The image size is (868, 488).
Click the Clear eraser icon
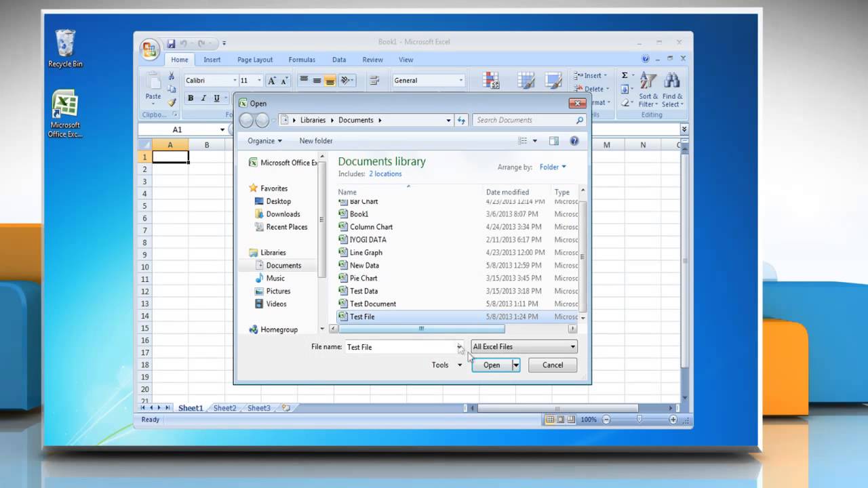coord(625,102)
